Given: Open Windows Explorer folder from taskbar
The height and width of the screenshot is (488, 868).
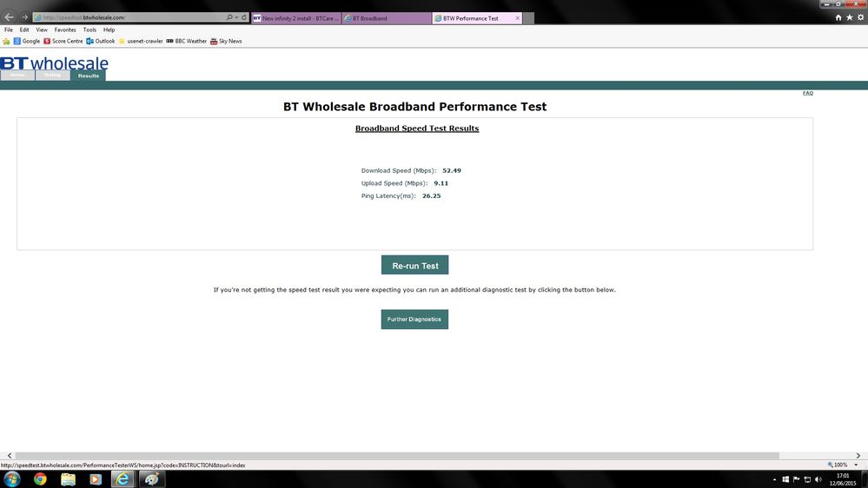Looking at the screenshot, I should (x=68, y=479).
